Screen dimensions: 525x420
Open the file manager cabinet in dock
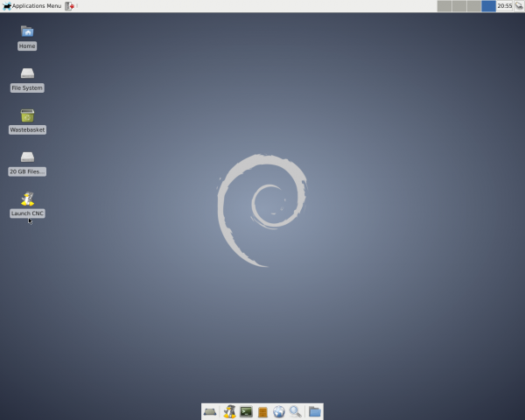click(x=262, y=411)
